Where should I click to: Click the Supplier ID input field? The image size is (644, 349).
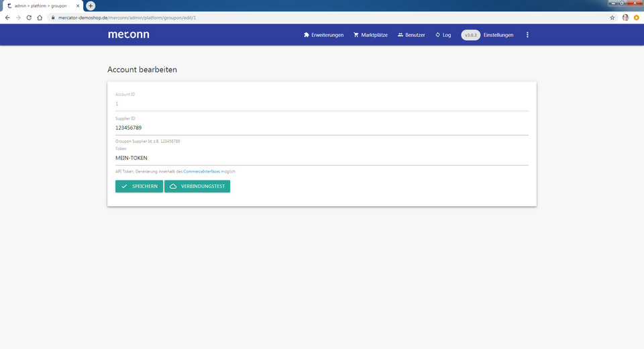[321, 128]
